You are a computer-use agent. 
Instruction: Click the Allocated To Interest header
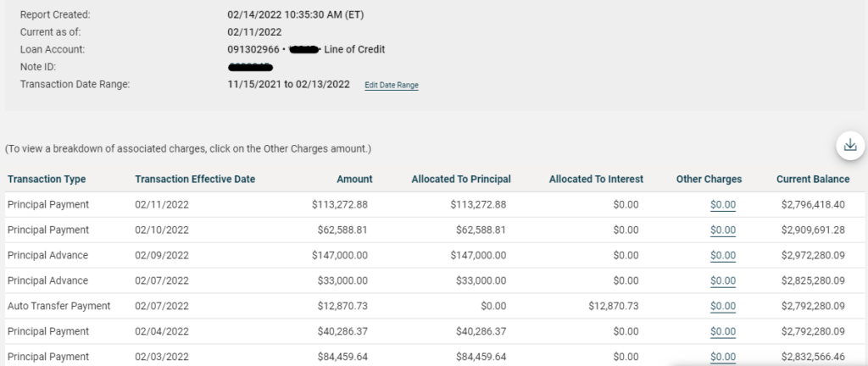(596, 179)
